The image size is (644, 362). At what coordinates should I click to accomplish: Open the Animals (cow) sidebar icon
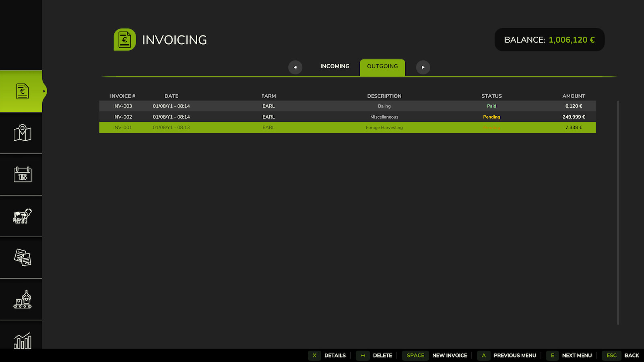(x=21, y=216)
